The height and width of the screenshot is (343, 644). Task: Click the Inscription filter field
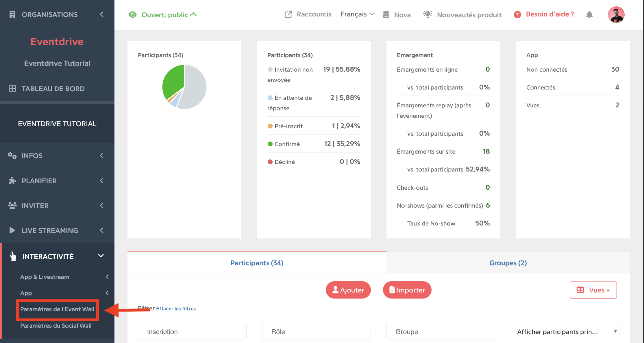pos(192,331)
